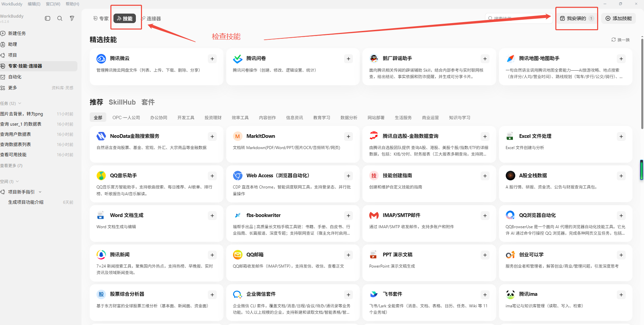
Task: Filter skills by 投资理财 category
Action: pyautogui.click(x=213, y=118)
